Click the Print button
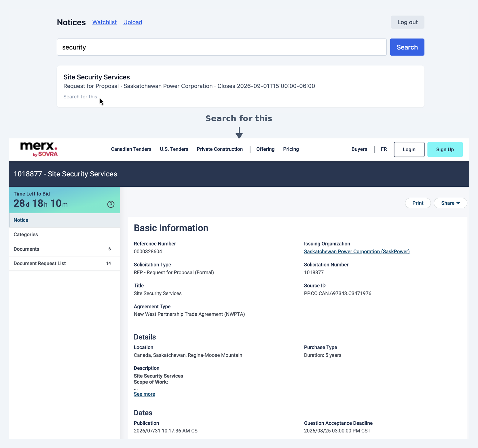Image resolution: width=478 pixels, height=448 pixels. coord(418,203)
